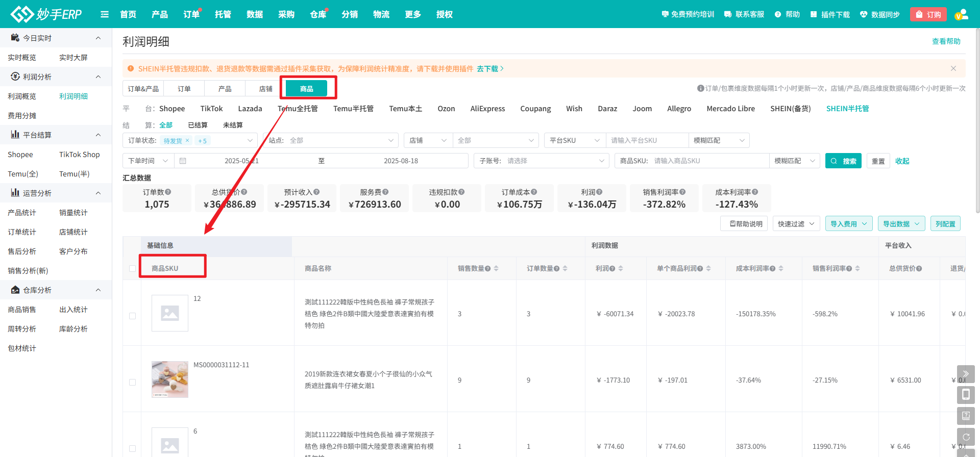Sort by 单个商品利润 column arrows
This screenshot has width=980, height=457.
coord(708,268)
